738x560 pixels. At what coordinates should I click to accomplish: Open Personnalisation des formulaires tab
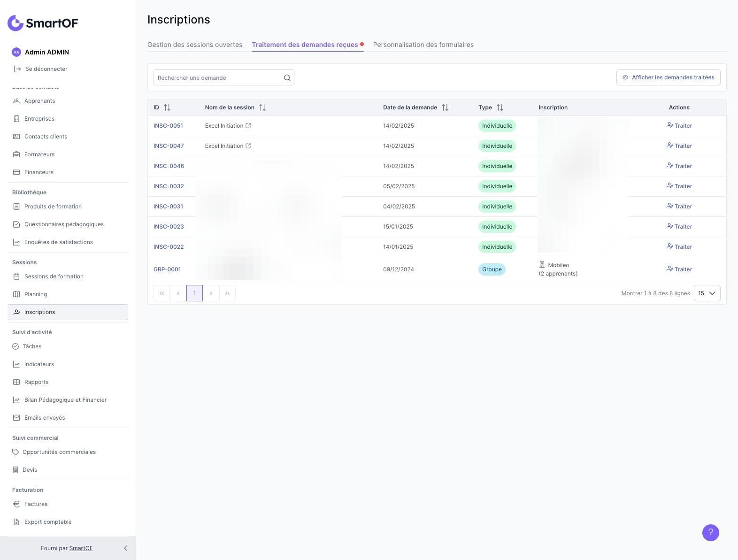point(423,45)
